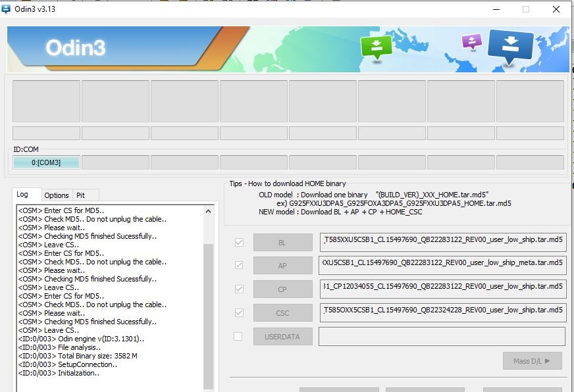Screen dimensions: 574x392
Task: Click the ID:COM label
Action: click(x=26, y=149)
